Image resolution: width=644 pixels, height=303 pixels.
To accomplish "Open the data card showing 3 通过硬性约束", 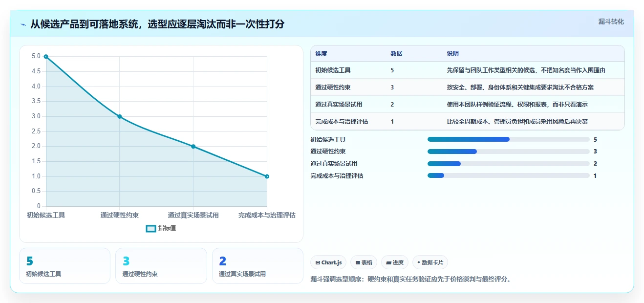I will pyautogui.click(x=161, y=266).
